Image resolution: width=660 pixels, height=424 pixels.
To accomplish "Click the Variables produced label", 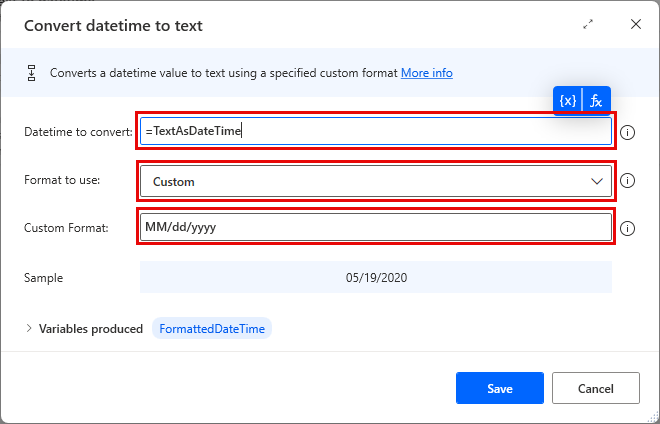I will click(90, 328).
